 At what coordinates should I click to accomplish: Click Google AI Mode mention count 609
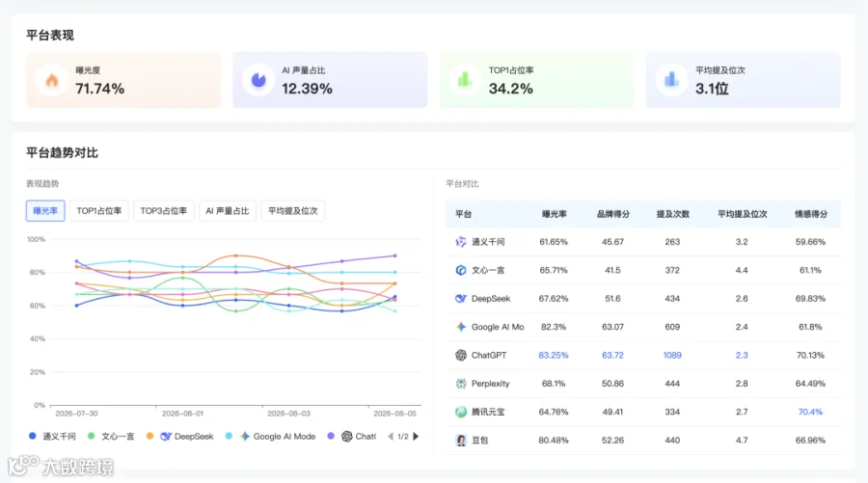(672, 327)
